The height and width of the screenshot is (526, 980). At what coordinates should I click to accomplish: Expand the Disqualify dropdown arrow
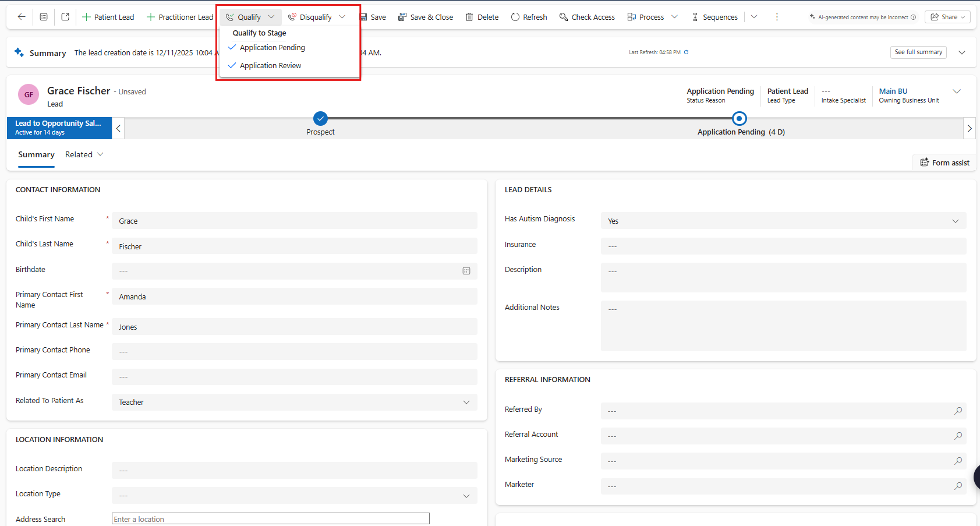(342, 17)
